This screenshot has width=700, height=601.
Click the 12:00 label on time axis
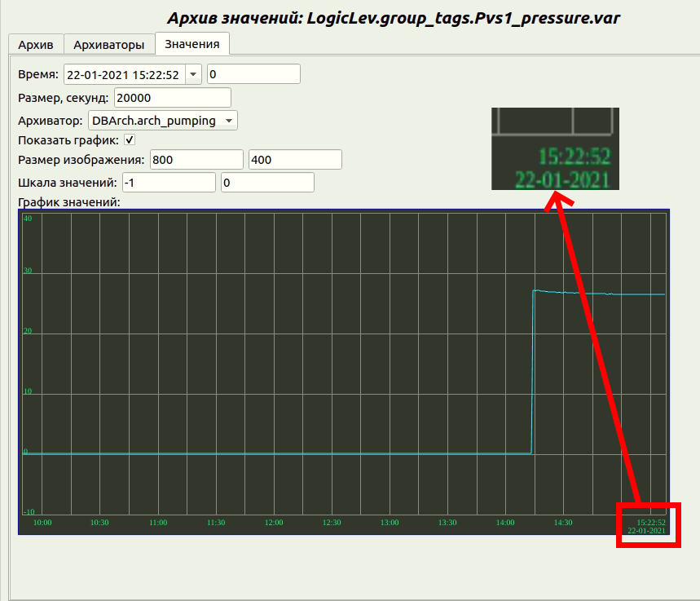tap(274, 523)
